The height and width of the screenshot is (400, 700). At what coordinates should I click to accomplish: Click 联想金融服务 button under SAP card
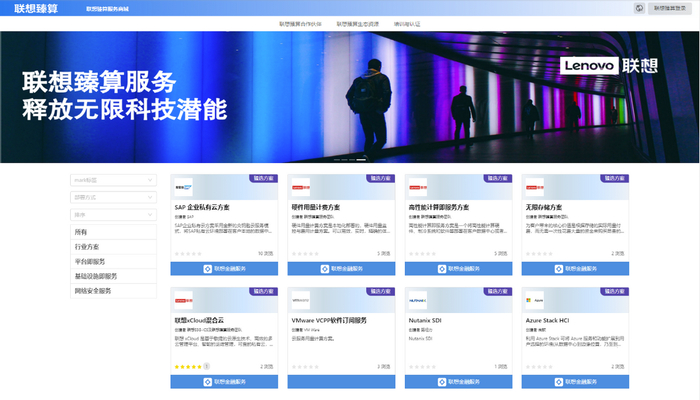tap(224, 269)
